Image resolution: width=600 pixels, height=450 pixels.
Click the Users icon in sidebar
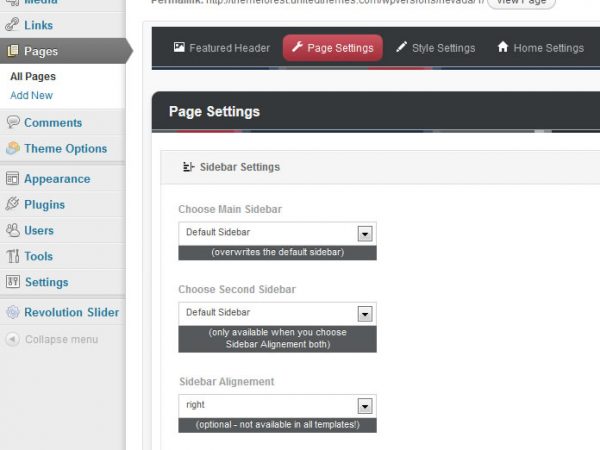[x=13, y=230]
